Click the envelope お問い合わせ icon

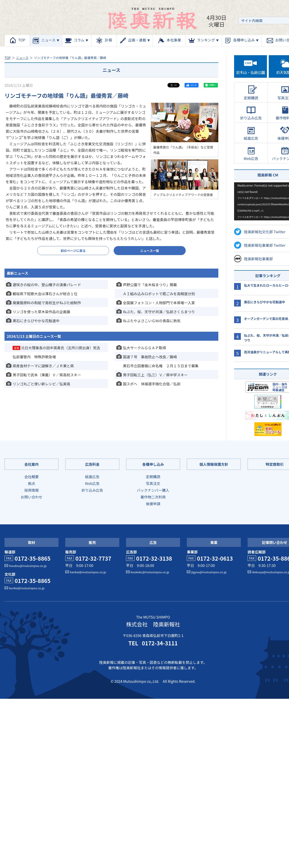[269, 40]
